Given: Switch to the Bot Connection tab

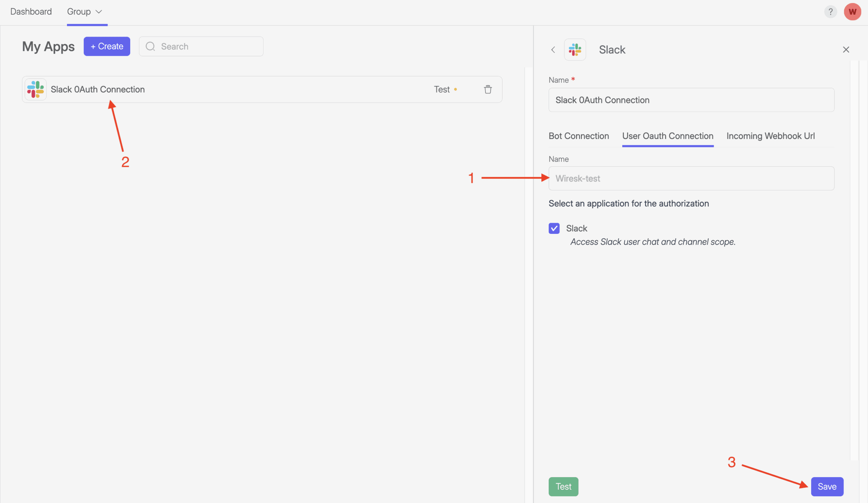Looking at the screenshot, I should coord(578,136).
